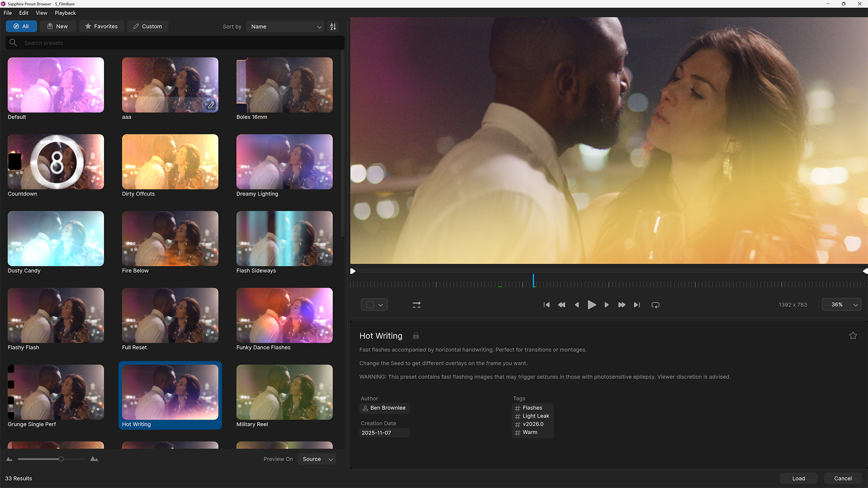Click the creation date 2025-11-07 field
This screenshot has height=488, width=868.
[x=385, y=433]
